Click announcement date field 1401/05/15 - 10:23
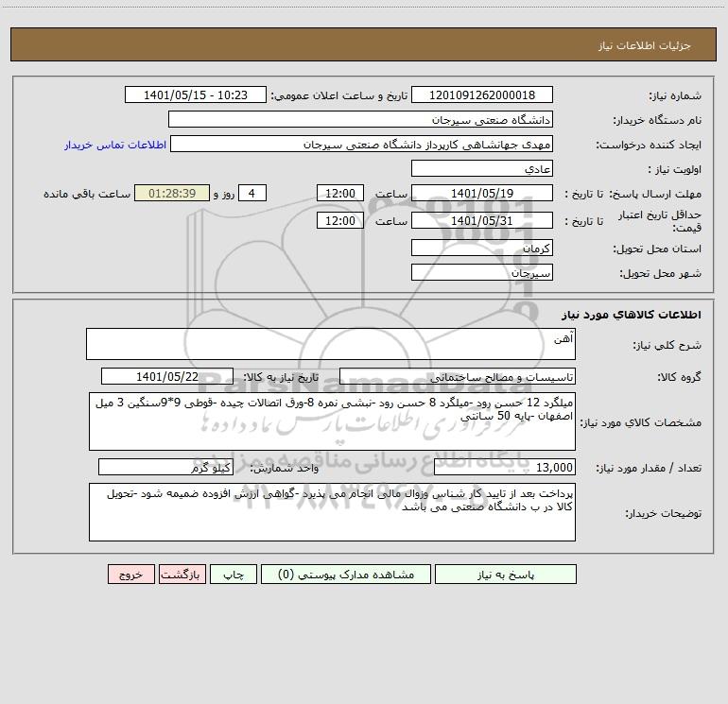The height and width of the screenshot is (704, 728). (x=196, y=94)
